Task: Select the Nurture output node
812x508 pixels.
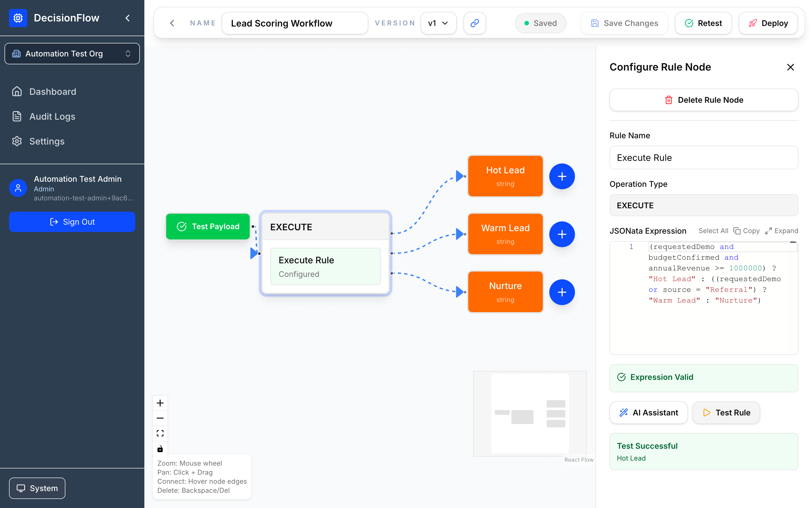Action: (x=505, y=292)
